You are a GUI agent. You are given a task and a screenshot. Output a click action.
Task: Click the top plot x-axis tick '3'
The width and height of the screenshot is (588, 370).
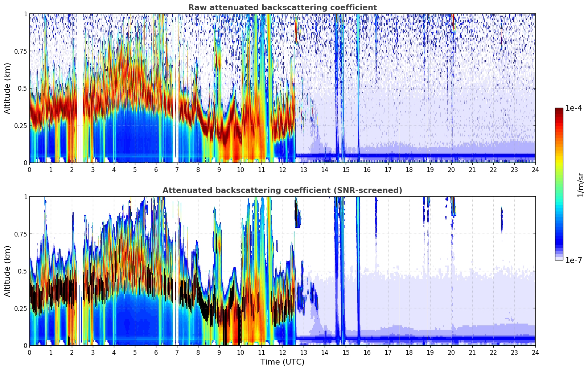point(93,169)
